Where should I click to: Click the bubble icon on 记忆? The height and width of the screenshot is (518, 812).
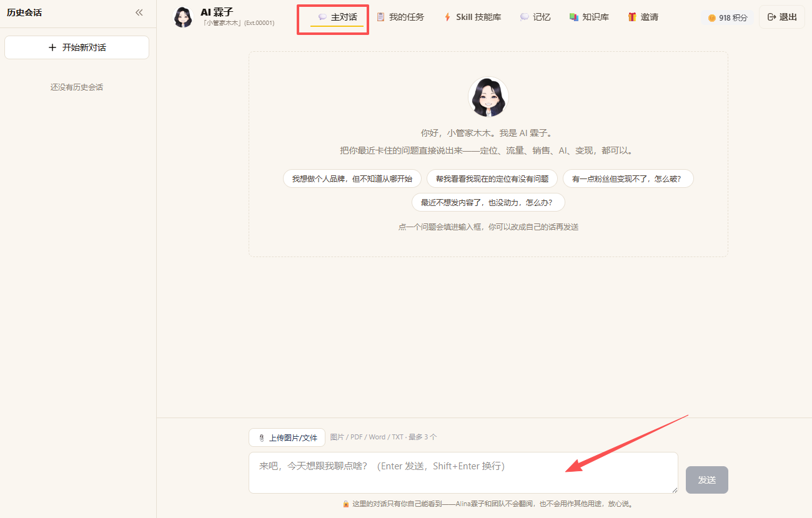[x=525, y=17]
